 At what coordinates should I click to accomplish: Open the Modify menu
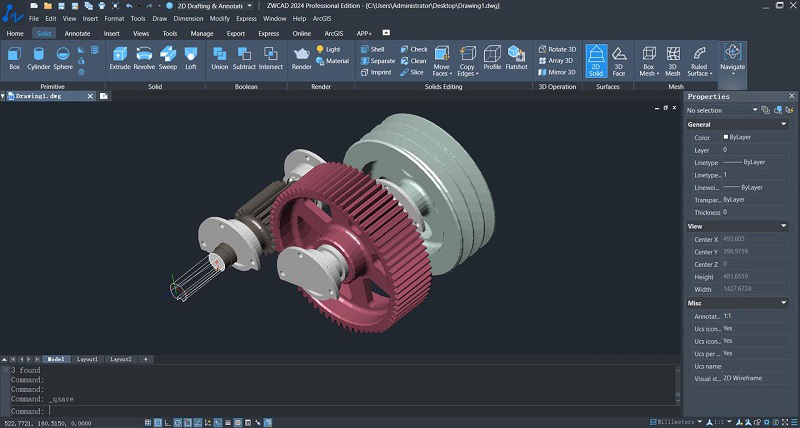[219, 18]
